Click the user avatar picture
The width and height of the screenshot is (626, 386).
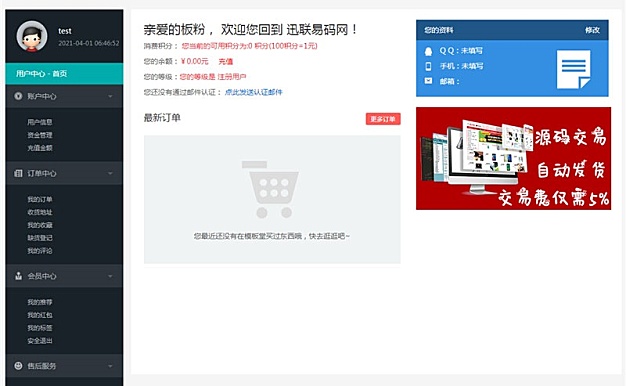pos(32,36)
